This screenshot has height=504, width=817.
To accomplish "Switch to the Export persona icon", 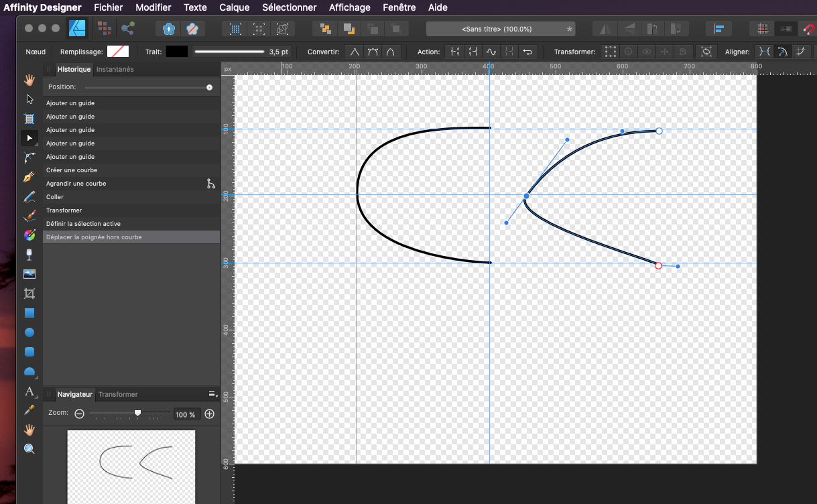I will click(128, 29).
